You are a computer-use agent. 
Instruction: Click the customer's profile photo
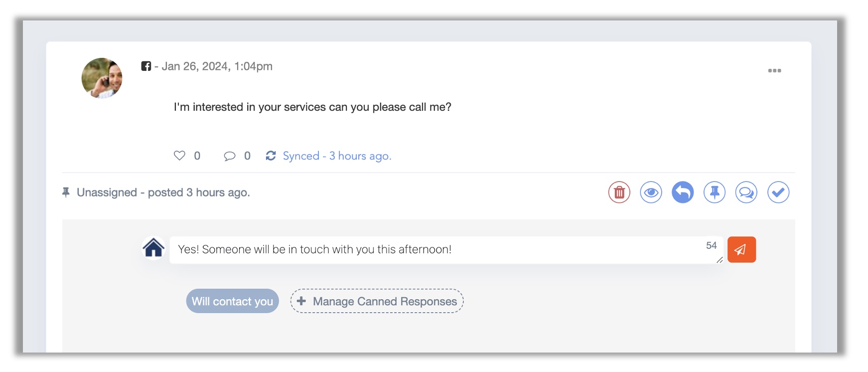point(102,78)
